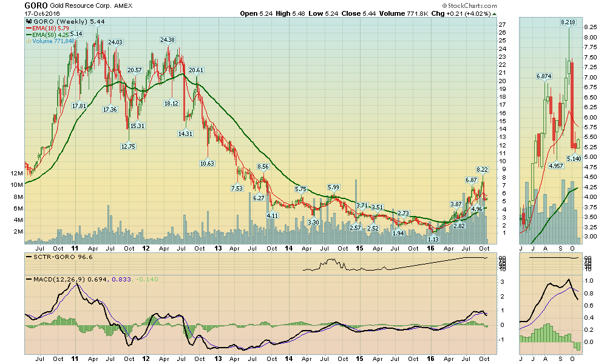Click the 3.51 price label
Viewport: 607px width, 364px height.
pyautogui.click(x=378, y=207)
